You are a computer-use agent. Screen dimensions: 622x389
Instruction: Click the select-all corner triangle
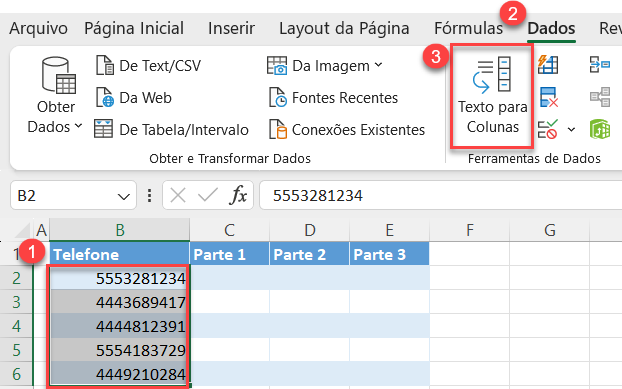22,231
